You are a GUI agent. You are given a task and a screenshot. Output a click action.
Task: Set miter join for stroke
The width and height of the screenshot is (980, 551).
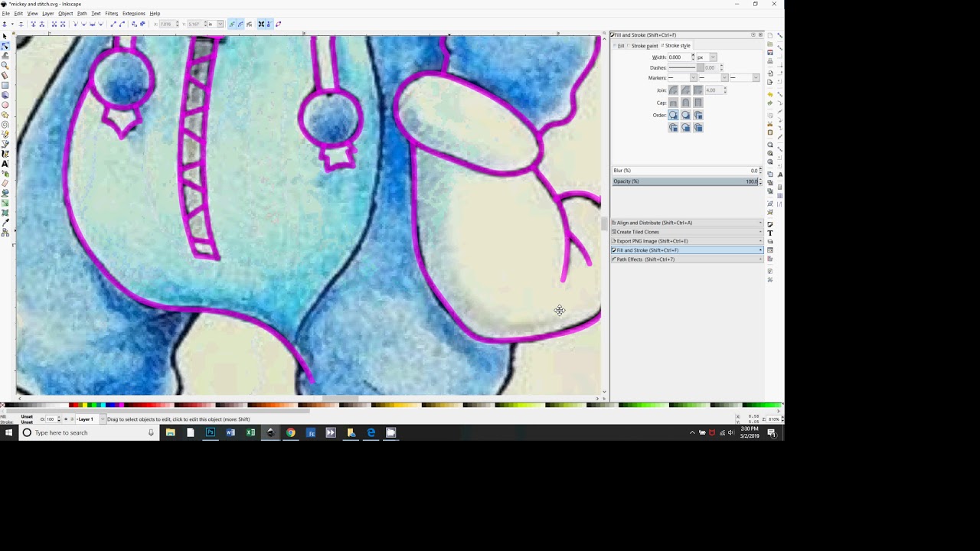(698, 90)
